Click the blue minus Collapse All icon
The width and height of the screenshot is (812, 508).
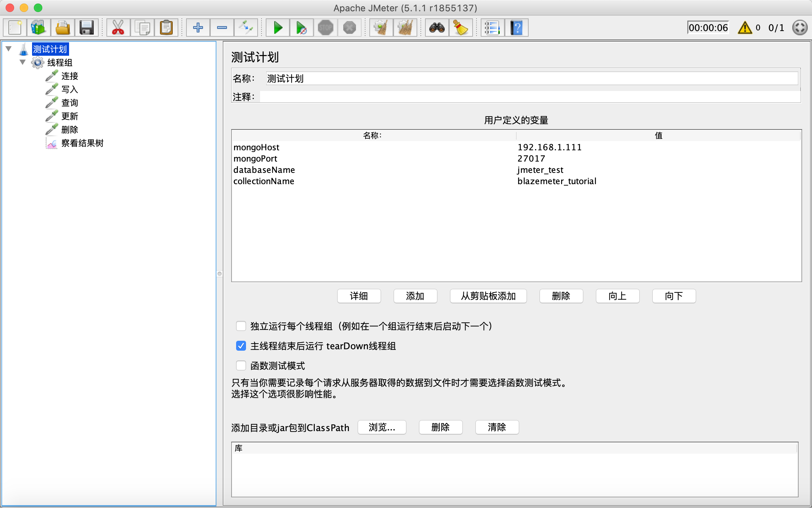click(x=222, y=28)
